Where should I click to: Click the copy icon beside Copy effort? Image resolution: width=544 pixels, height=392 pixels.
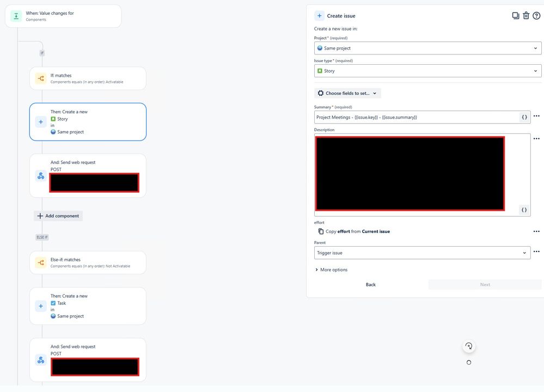(x=321, y=231)
